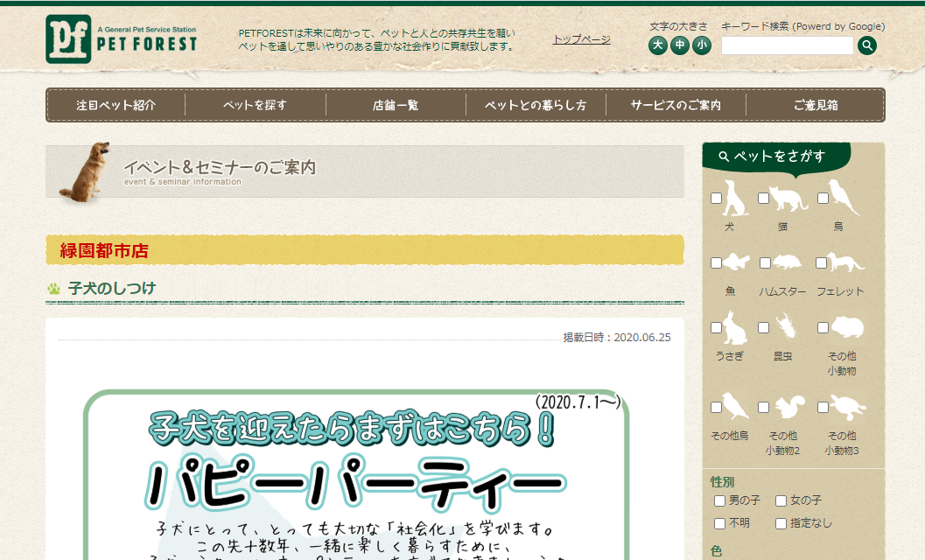Viewport: 925px width, 560px height.
Task: Click the hamster silhouette icon
Action: coord(788,262)
